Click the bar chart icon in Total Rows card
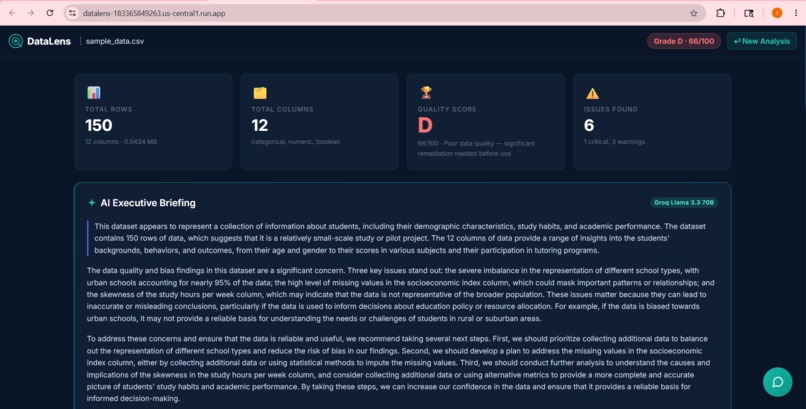The image size is (806, 409). point(94,93)
